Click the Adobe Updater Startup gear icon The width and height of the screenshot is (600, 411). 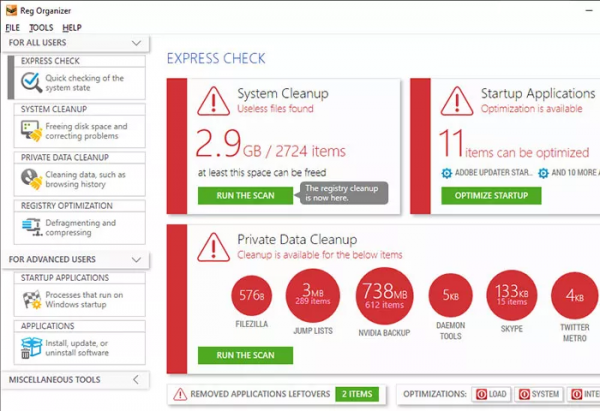pyautogui.click(x=446, y=171)
